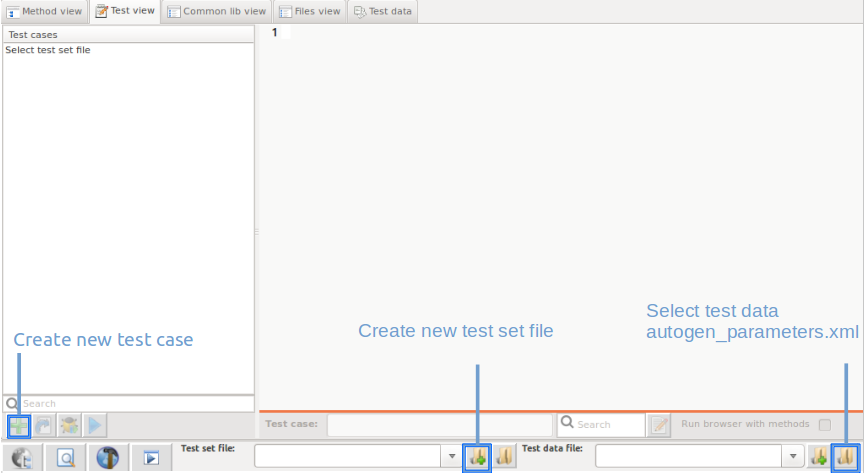The width and height of the screenshot is (864, 473).
Task: Click the globe with hammer icon
Action: tap(109, 457)
